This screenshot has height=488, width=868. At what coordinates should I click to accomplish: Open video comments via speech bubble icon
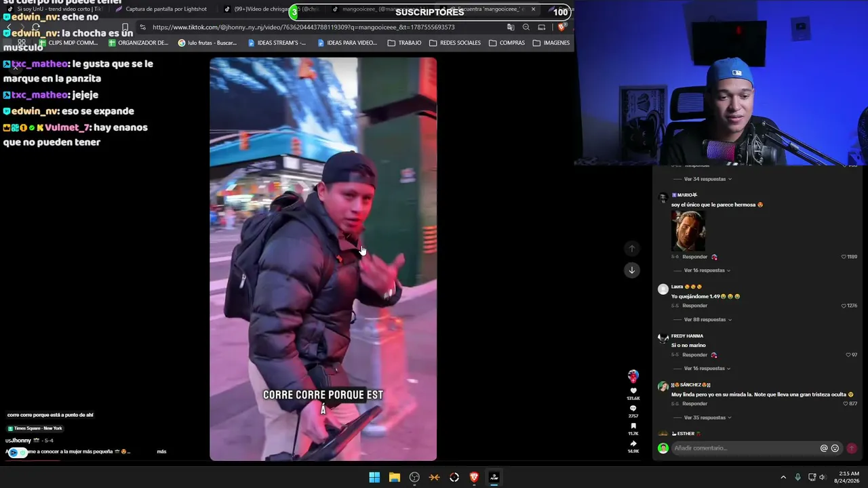point(633,408)
